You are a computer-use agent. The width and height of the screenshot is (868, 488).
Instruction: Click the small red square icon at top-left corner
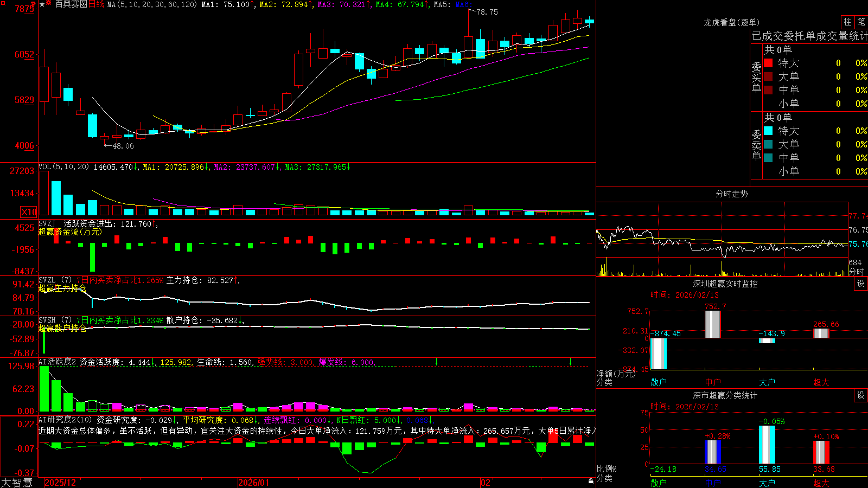coord(3,3)
